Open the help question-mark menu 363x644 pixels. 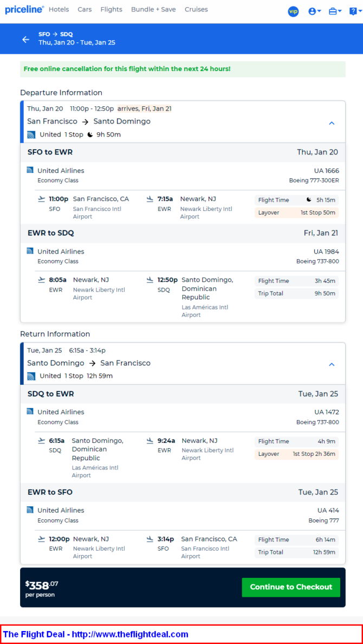tap(355, 11)
